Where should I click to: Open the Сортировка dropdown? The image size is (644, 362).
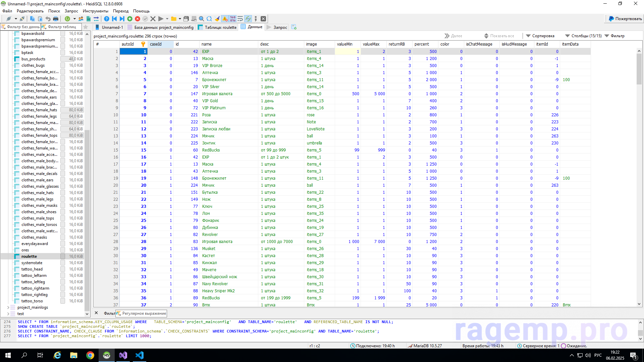coord(540,36)
